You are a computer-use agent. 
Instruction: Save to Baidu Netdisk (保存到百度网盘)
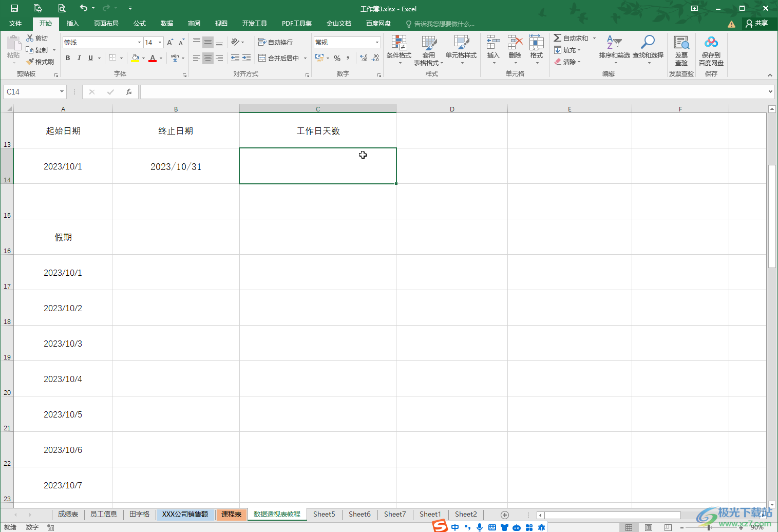(x=711, y=50)
